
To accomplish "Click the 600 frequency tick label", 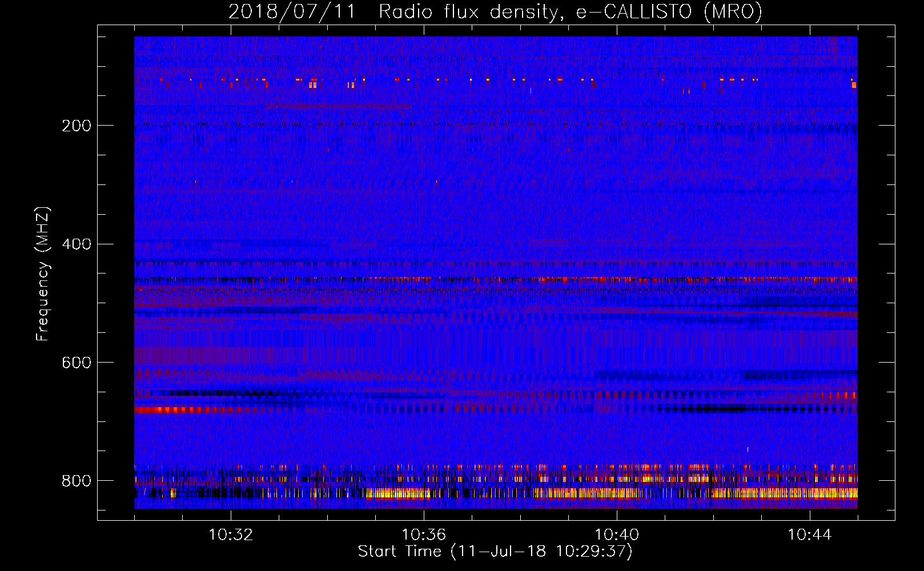I will [77, 363].
